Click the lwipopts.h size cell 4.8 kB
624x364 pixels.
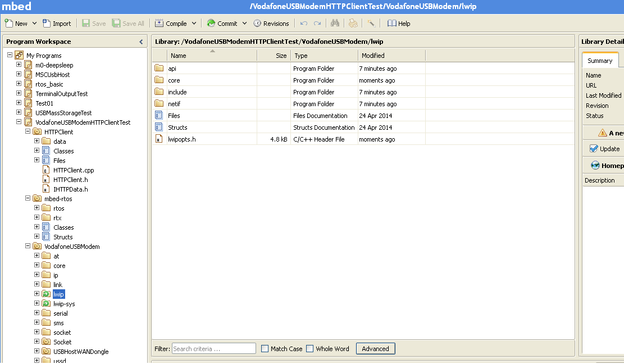point(279,139)
